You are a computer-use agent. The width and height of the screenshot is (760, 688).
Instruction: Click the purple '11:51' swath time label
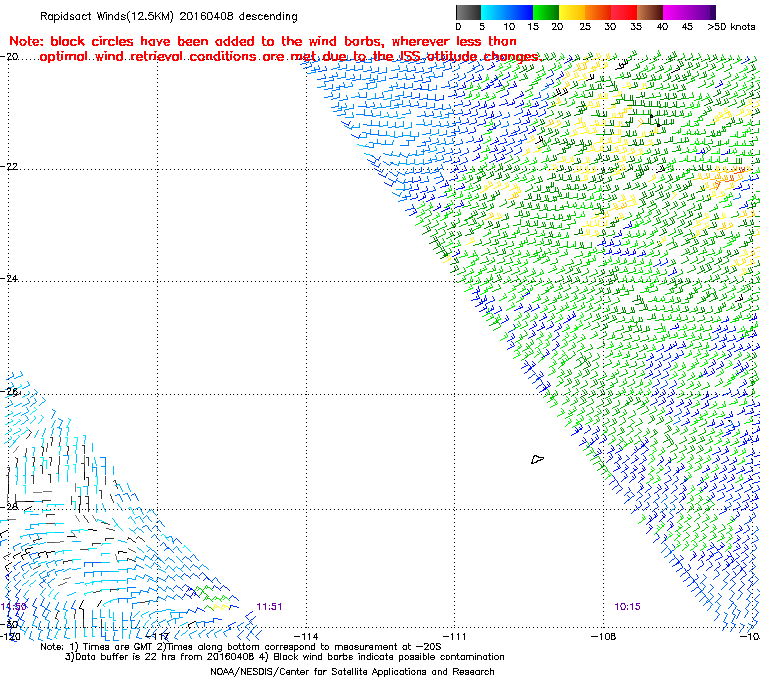coord(269,607)
